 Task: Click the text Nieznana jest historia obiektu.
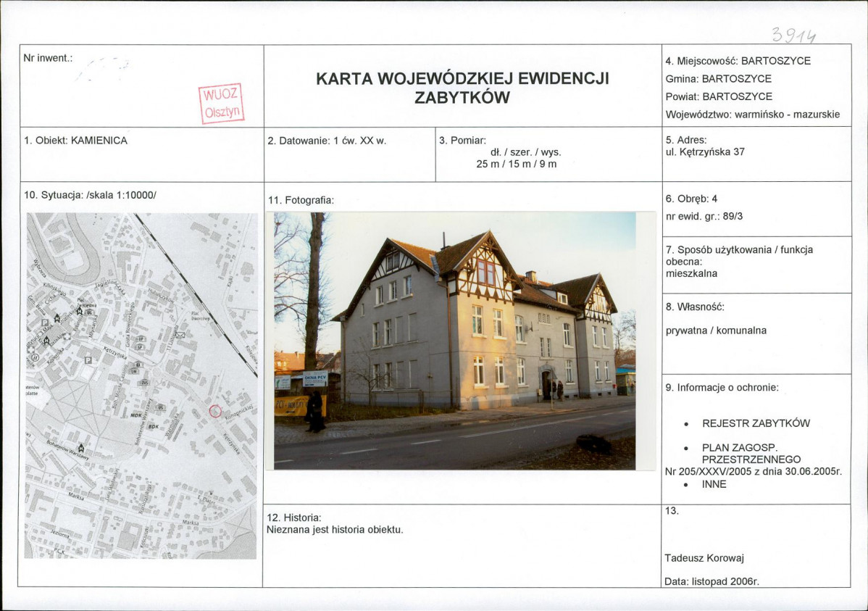click(x=335, y=530)
